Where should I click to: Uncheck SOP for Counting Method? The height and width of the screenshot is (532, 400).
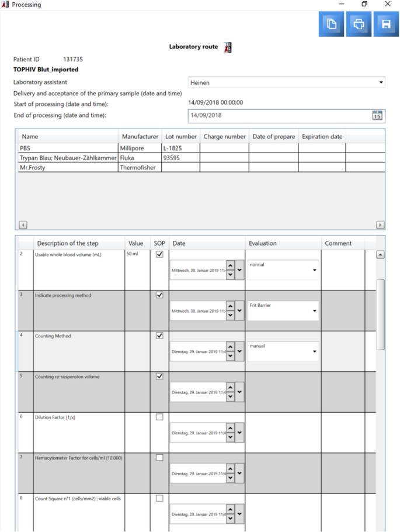click(159, 336)
